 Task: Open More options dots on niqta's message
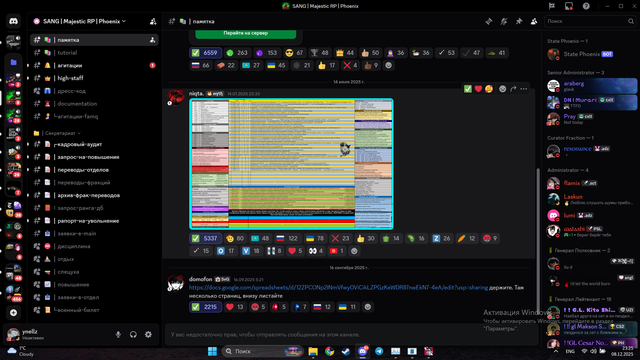[524, 89]
